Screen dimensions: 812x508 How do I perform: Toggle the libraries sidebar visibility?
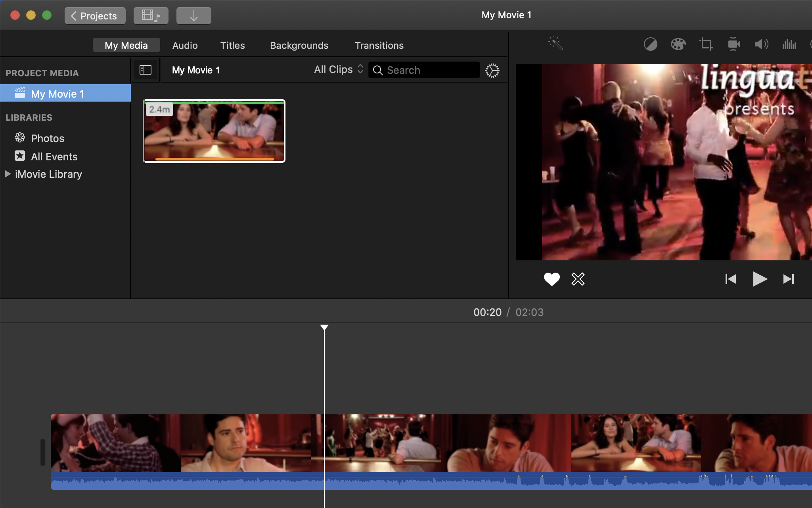[146, 70]
